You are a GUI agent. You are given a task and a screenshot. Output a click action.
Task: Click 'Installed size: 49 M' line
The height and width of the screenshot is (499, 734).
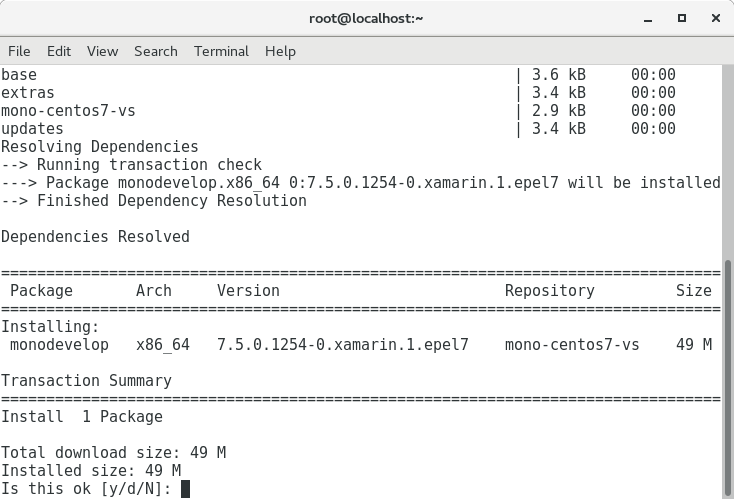91,470
